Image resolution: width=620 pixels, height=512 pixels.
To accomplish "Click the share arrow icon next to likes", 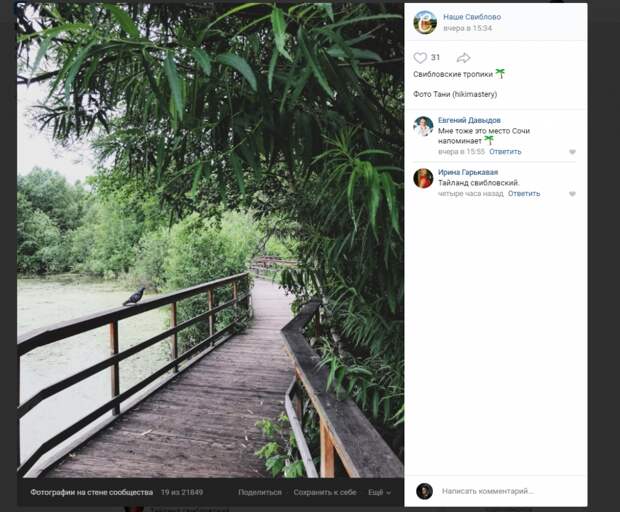I will [x=463, y=58].
